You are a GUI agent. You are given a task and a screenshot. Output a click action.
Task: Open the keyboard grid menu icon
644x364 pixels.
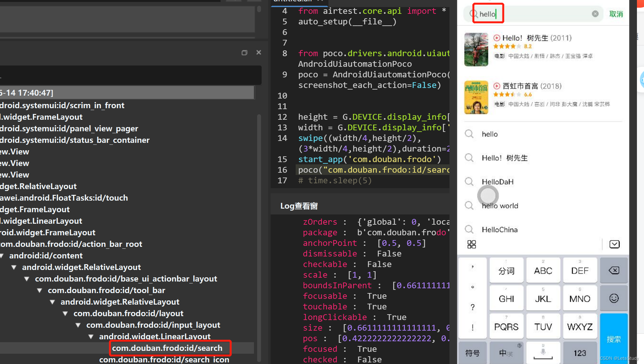[471, 244]
